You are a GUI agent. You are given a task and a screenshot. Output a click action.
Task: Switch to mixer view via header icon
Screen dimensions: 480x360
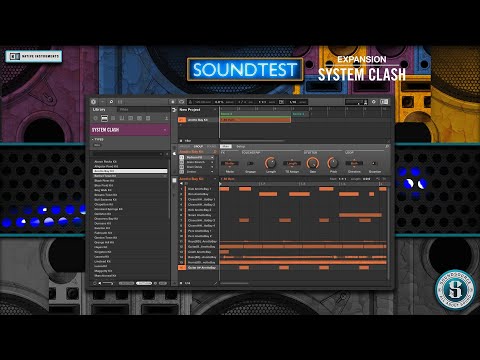point(120,102)
